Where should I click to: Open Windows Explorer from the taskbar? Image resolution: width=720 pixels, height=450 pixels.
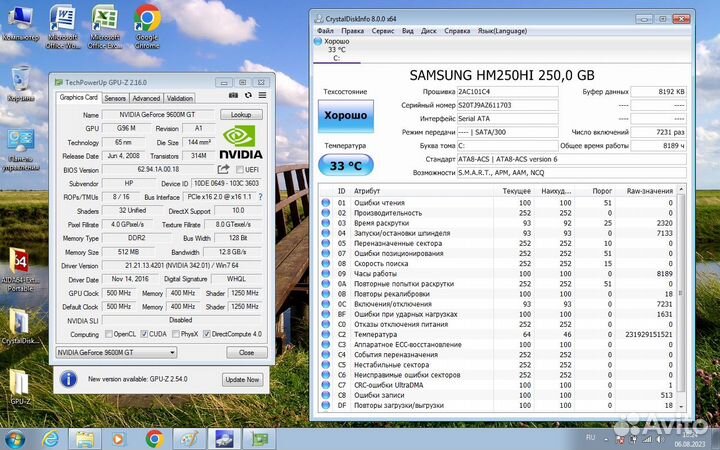[85, 439]
